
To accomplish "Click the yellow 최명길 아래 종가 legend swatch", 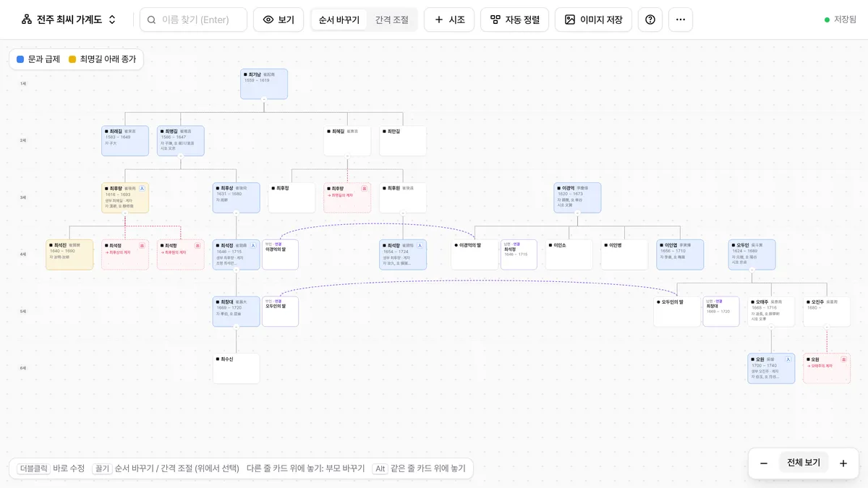I will (x=72, y=59).
